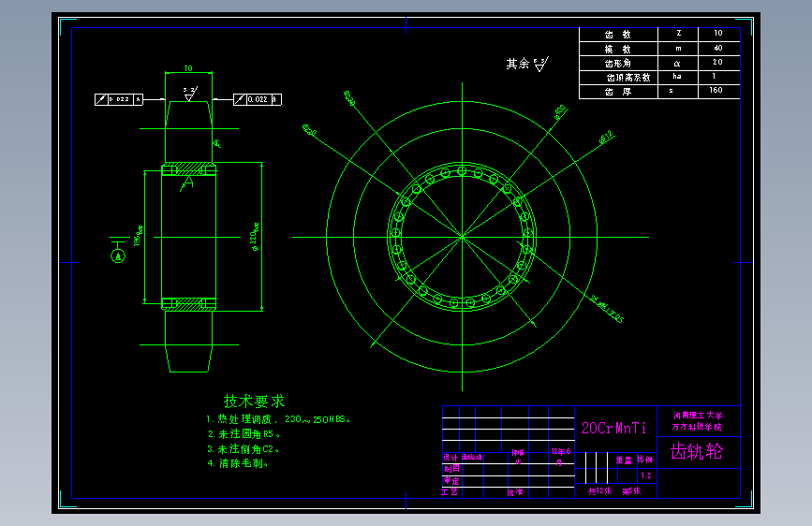Select "万方科技学院" college name text
The height and width of the screenshot is (526, 812).
[x=697, y=427]
